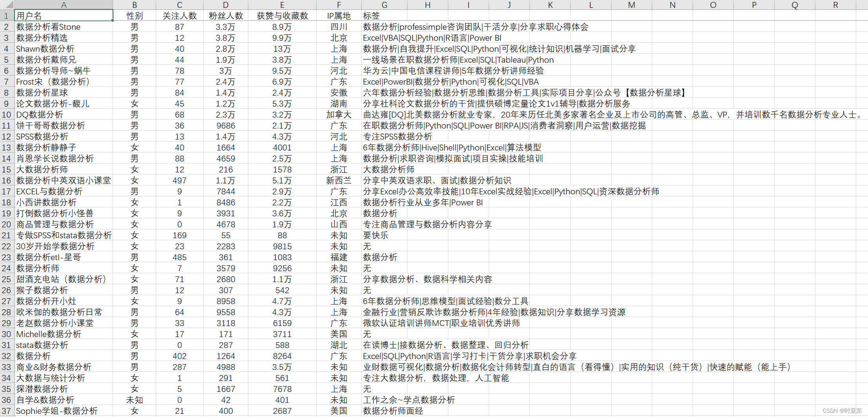Click tag cell '数据分析师面经'
868x417 pixels.
pyautogui.click(x=393, y=411)
